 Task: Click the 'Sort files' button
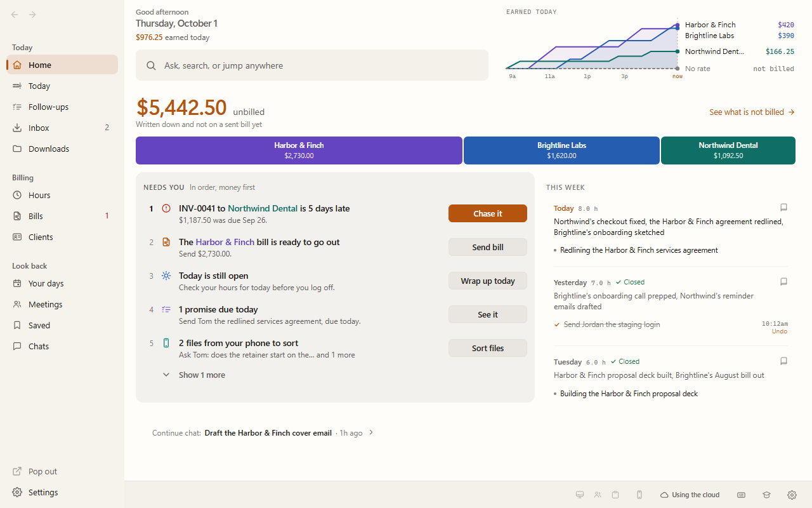click(488, 348)
